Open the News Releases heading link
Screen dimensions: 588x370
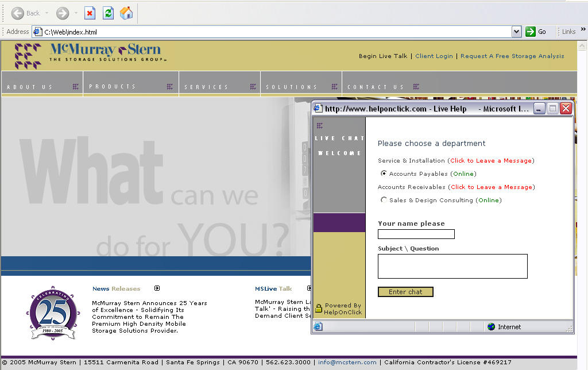(116, 288)
